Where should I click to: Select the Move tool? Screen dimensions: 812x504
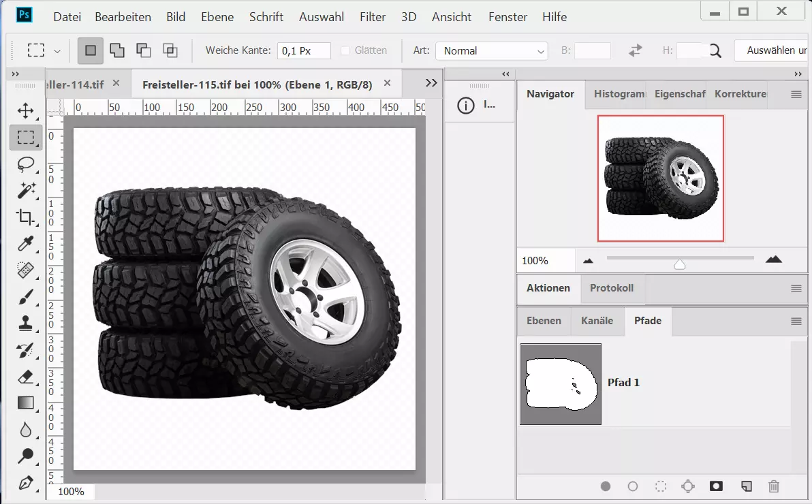click(x=26, y=111)
